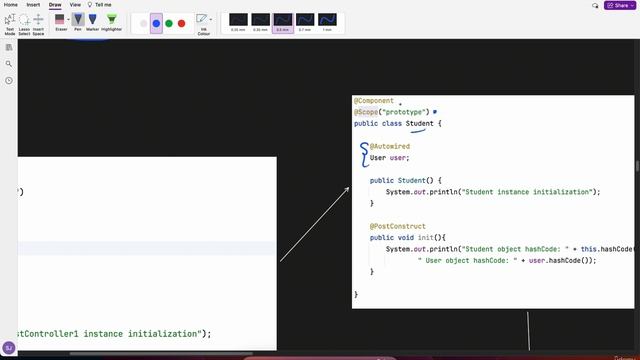Choose the red ink colour
640x360 pixels.
pyautogui.click(x=182, y=24)
